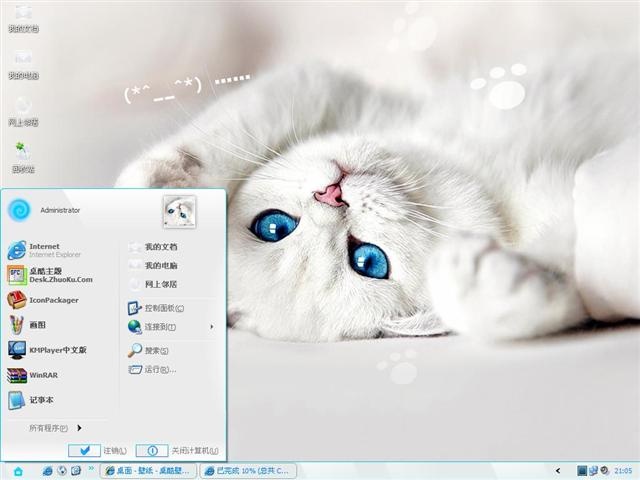Launch KMPlayer中文版 from the start menu
Viewport: 640px width, 480px height.
(x=47, y=350)
